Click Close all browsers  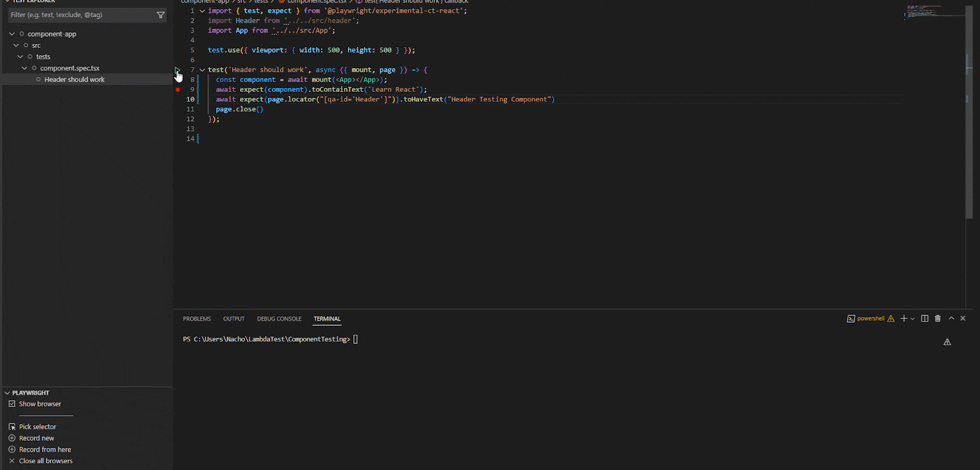point(45,461)
